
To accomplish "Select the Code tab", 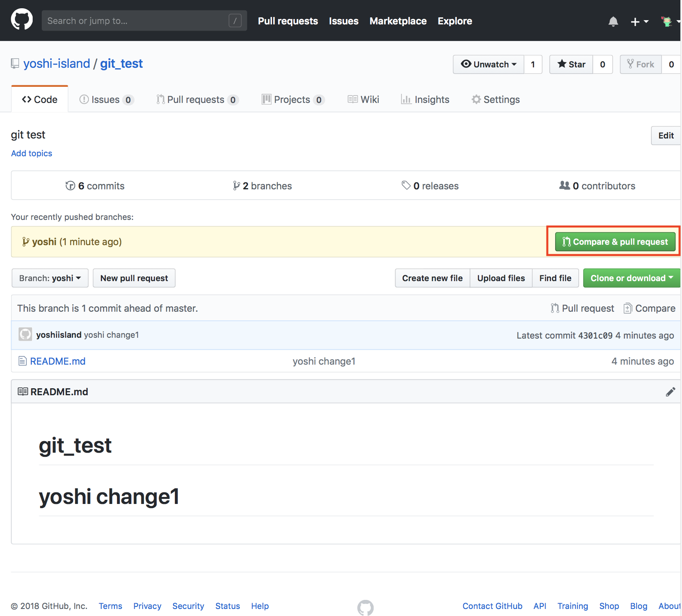I will 40,99.
